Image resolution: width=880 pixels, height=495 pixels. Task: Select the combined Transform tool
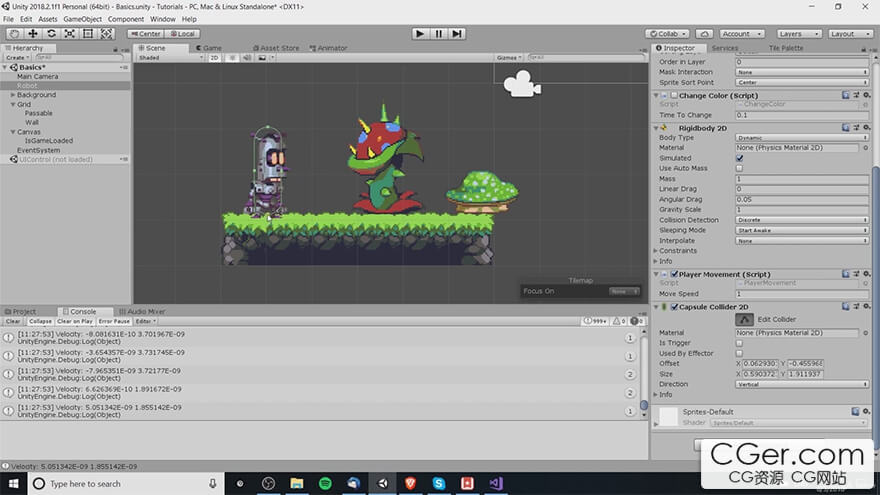[x=106, y=34]
